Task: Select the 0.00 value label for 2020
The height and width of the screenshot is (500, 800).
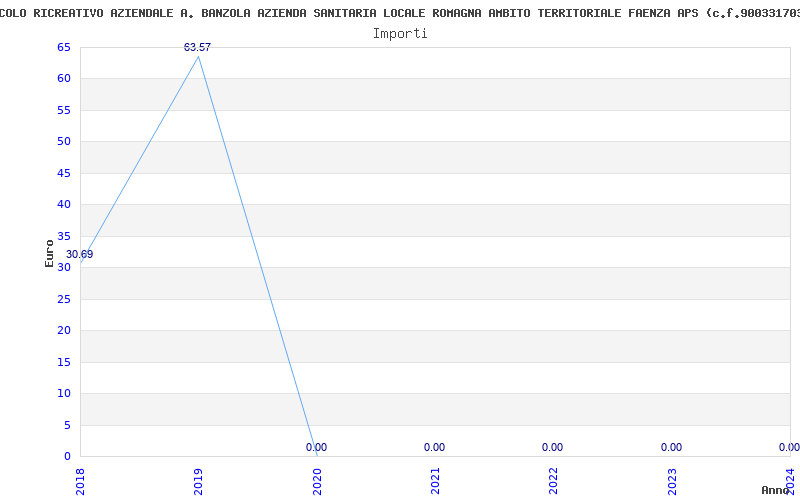Action: (316, 447)
